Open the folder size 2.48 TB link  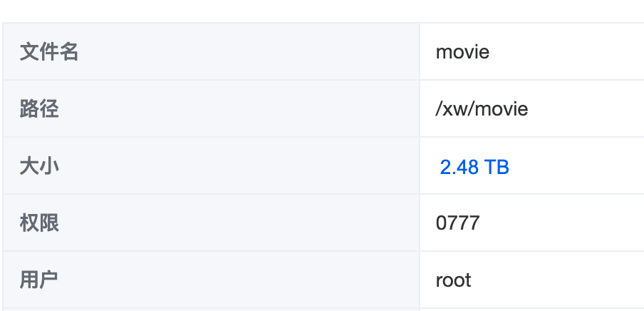[474, 167]
